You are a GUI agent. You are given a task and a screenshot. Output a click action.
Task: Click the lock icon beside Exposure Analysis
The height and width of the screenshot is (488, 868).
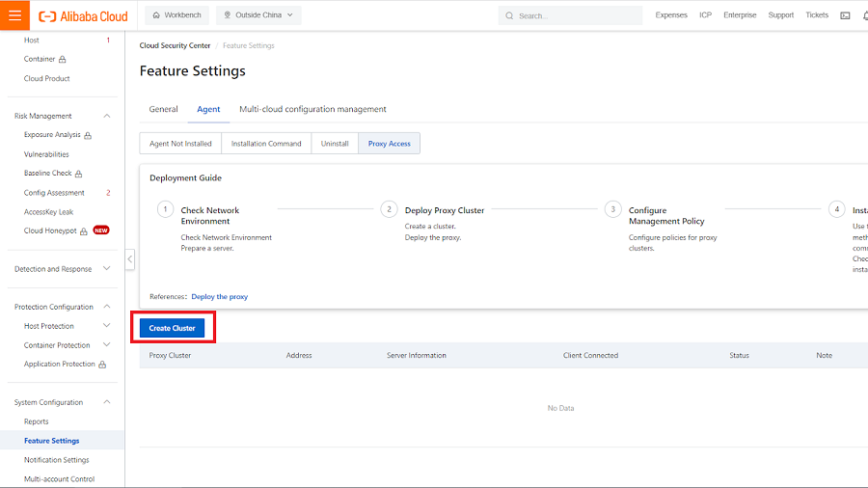pos(88,136)
